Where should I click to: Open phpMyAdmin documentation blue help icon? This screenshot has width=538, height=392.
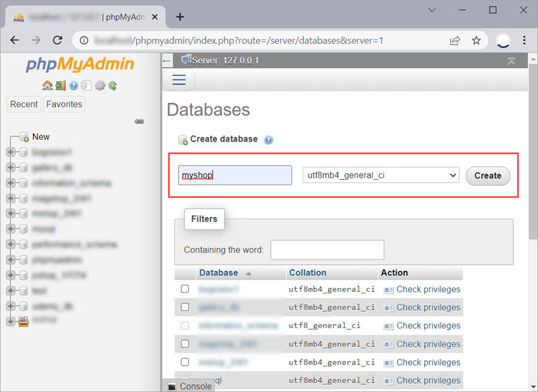74,85
